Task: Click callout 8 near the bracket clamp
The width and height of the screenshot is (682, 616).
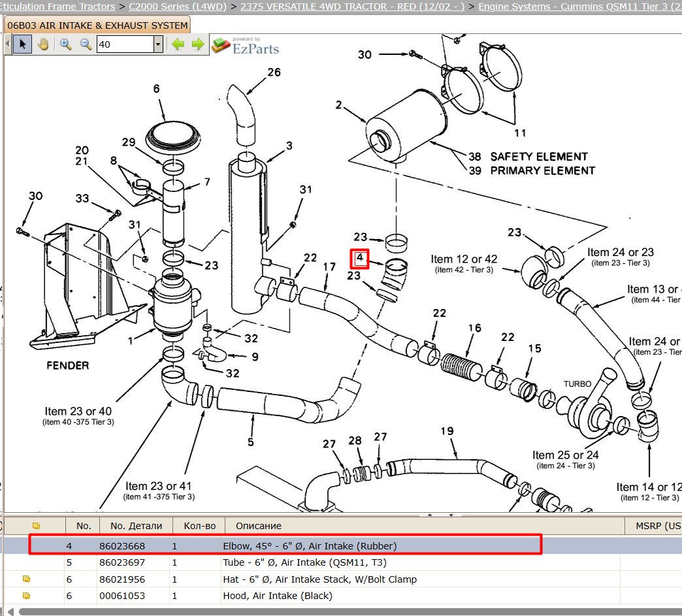Action: coord(114,161)
